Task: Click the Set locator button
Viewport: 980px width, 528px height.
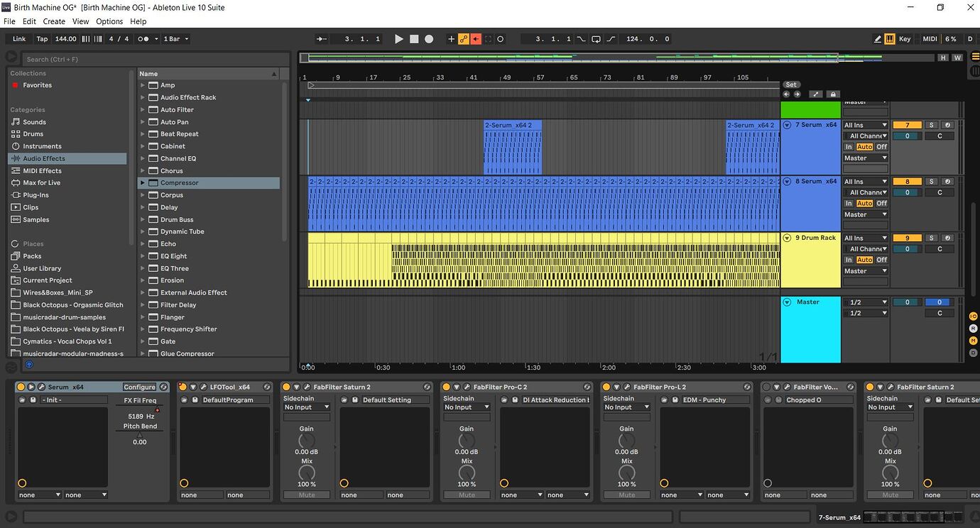Action: click(791, 84)
